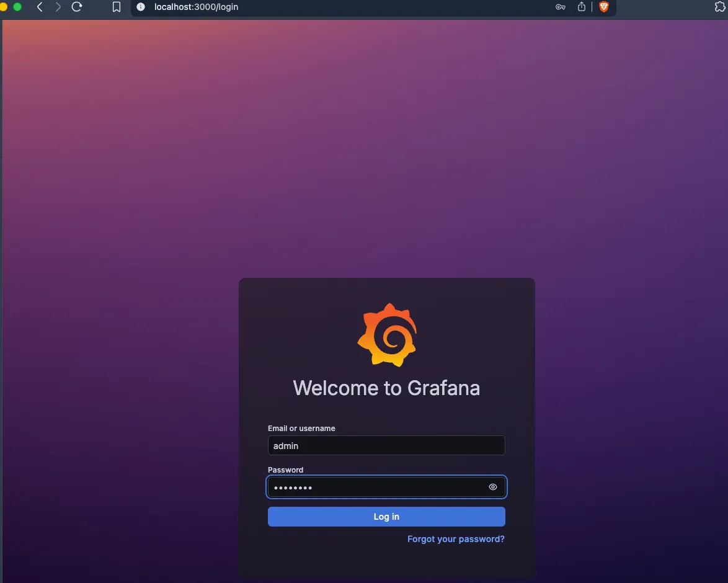The image size is (728, 583).
Task: Focus the Email or username field
Action: pos(386,445)
